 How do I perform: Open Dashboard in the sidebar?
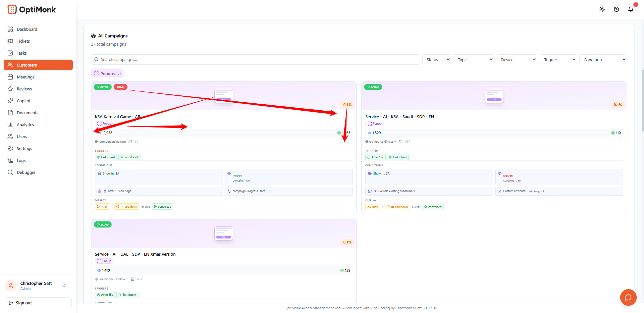[38, 29]
